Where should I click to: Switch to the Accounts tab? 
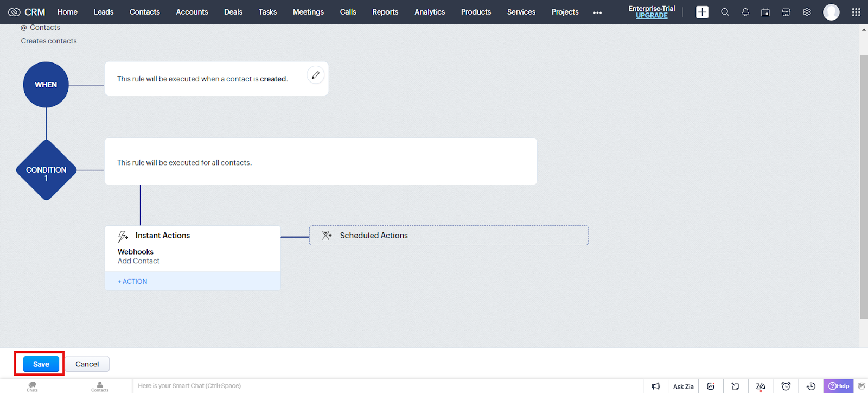click(192, 12)
